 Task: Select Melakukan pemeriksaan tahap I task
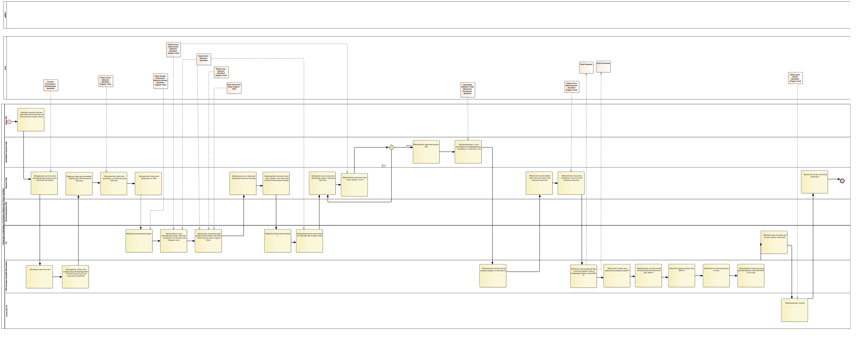(x=139, y=241)
